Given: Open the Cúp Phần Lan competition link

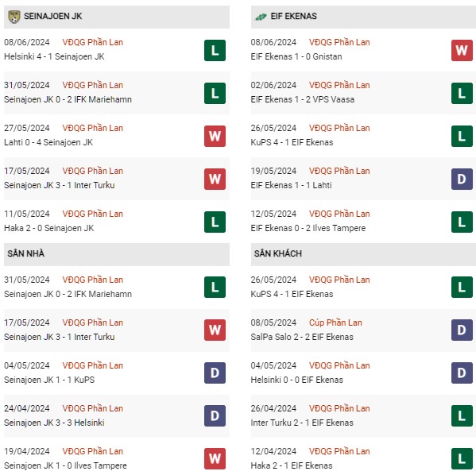Looking at the screenshot, I should pos(335,322).
